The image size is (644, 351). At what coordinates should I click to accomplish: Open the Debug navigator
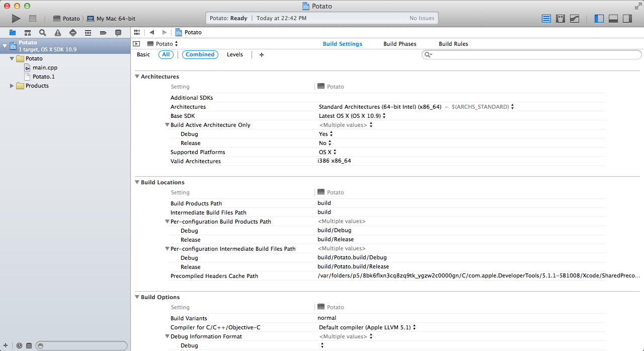[88, 33]
